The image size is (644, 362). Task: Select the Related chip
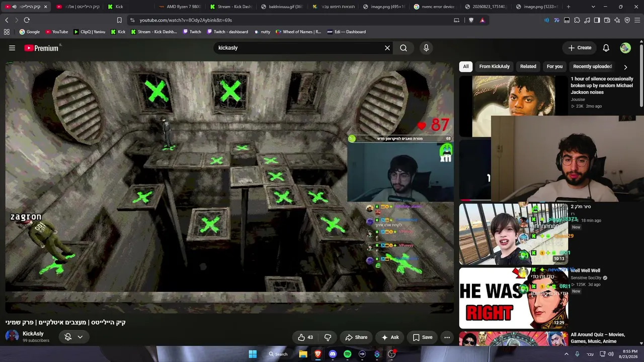pos(528,66)
